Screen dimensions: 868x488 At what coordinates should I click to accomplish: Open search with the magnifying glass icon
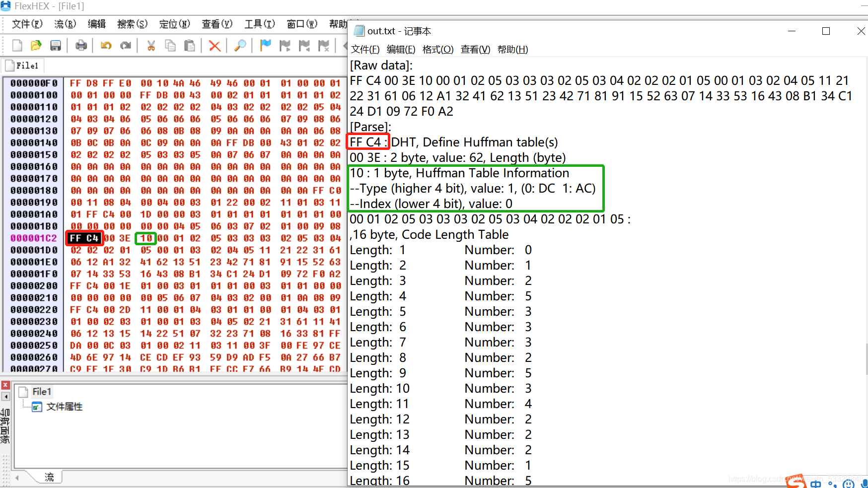240,46
